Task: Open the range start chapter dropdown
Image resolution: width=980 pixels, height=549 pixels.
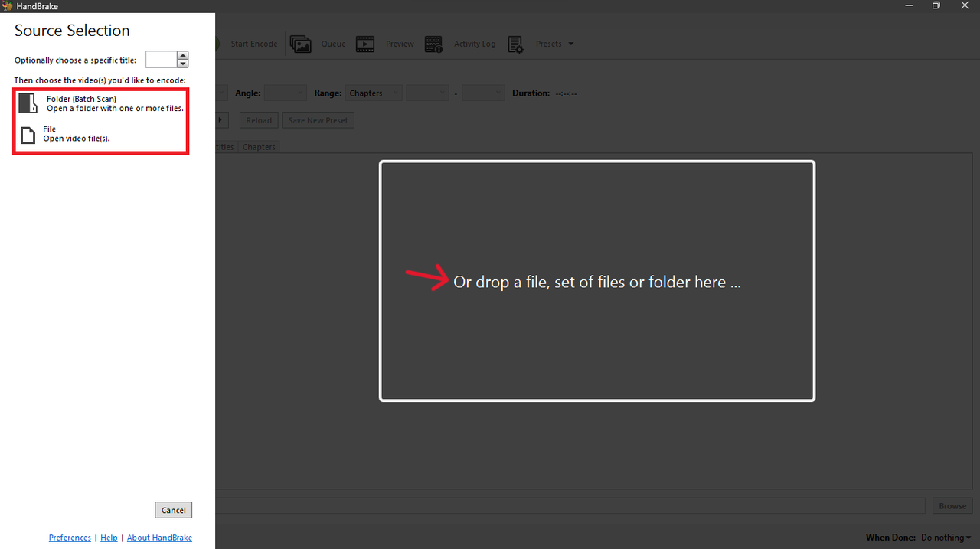Action: coord(427,93)
